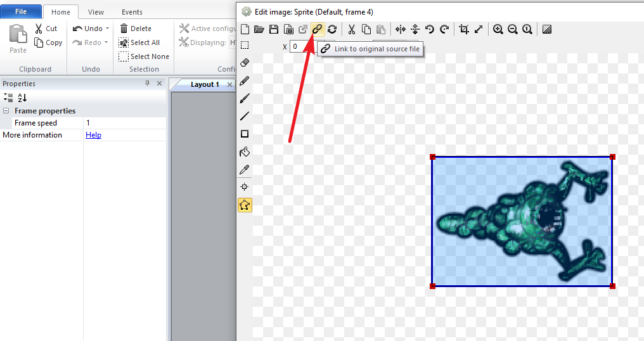Toggle the Set collision polygon tool

pyautogui.click(x=245, y=205)
